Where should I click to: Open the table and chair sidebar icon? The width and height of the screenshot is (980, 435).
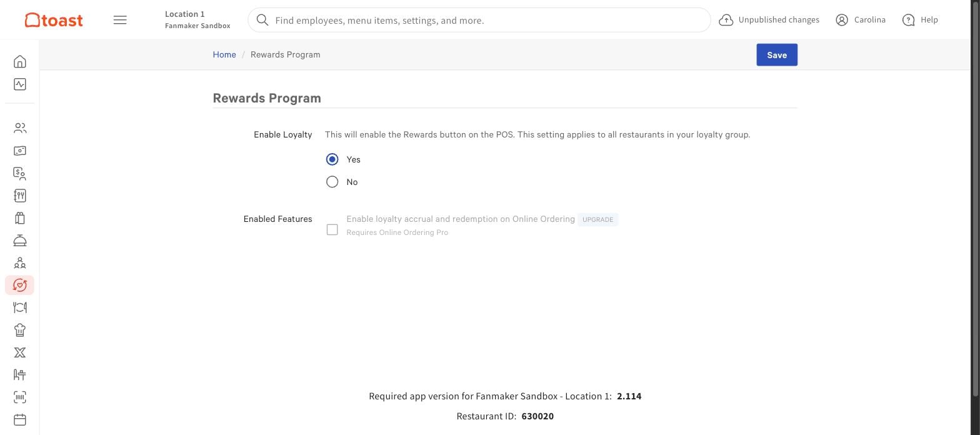[20, 375]
